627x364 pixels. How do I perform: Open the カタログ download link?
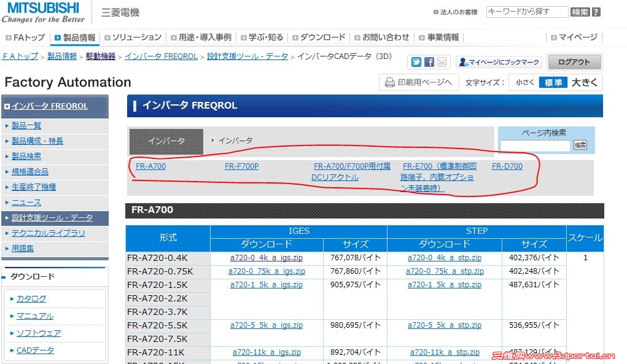[x=31, y=298]
